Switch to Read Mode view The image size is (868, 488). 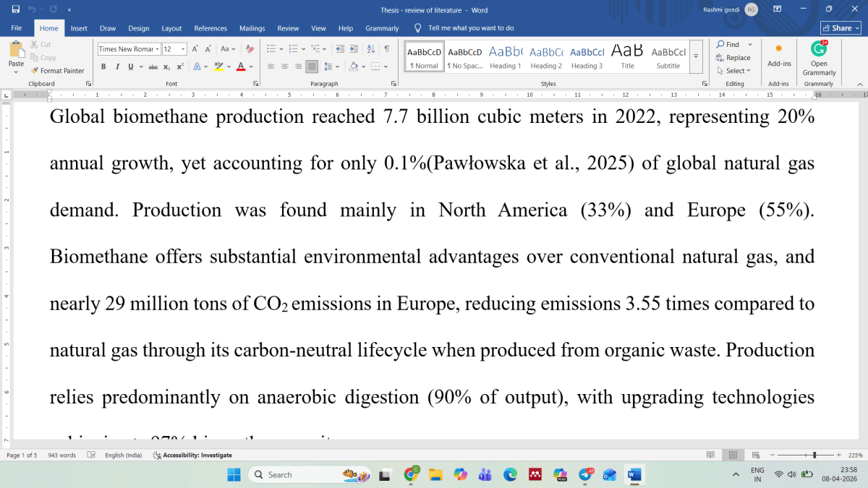click(711, 455)
